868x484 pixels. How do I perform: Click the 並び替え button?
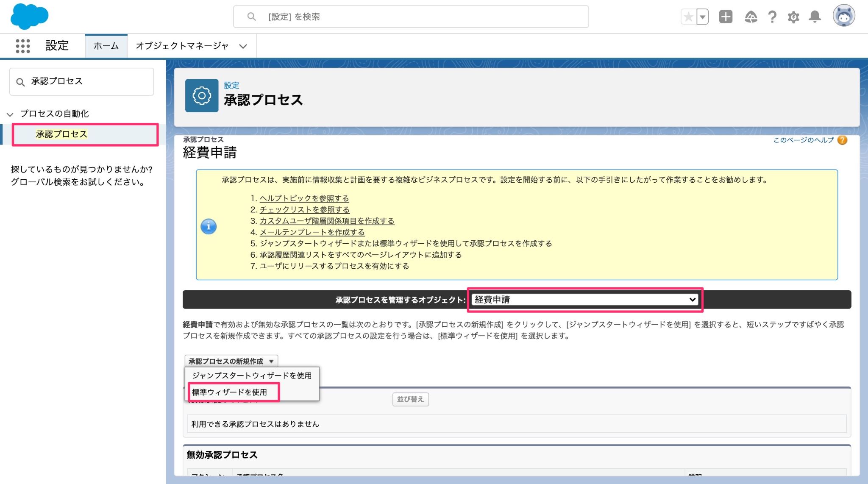point(410,399)
